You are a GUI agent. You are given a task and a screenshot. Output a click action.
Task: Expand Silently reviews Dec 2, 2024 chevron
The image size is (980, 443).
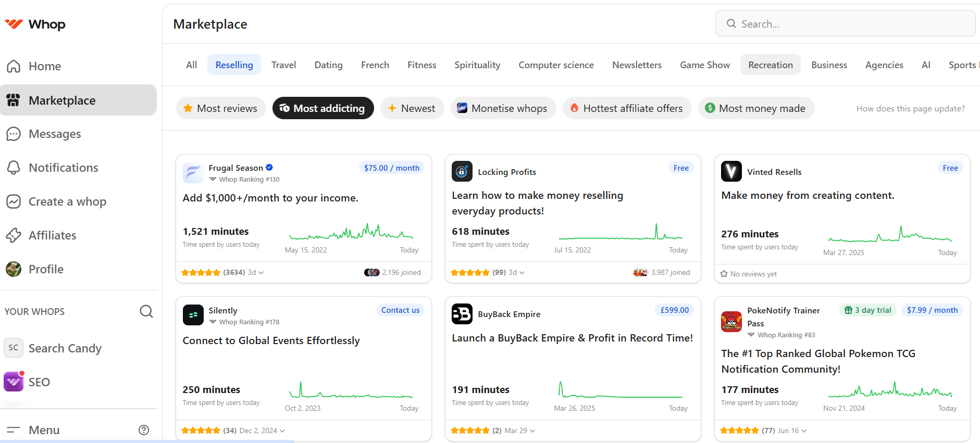tap(282, 431)
